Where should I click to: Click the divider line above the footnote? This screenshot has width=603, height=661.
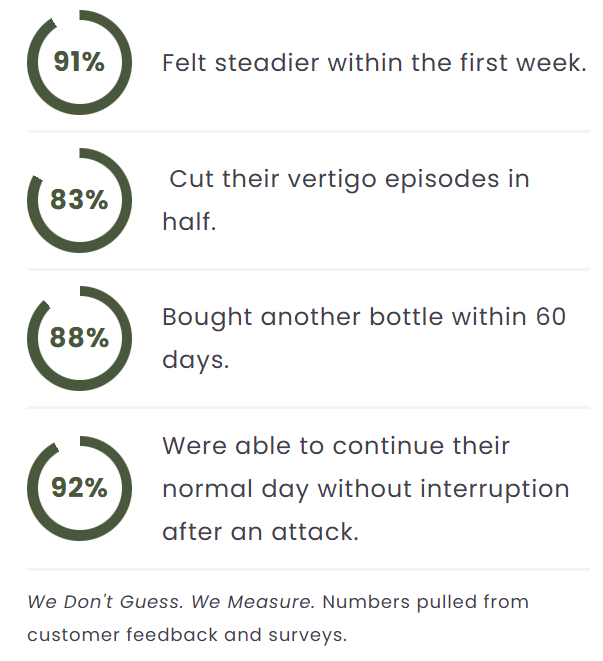(x=308, y=569)
